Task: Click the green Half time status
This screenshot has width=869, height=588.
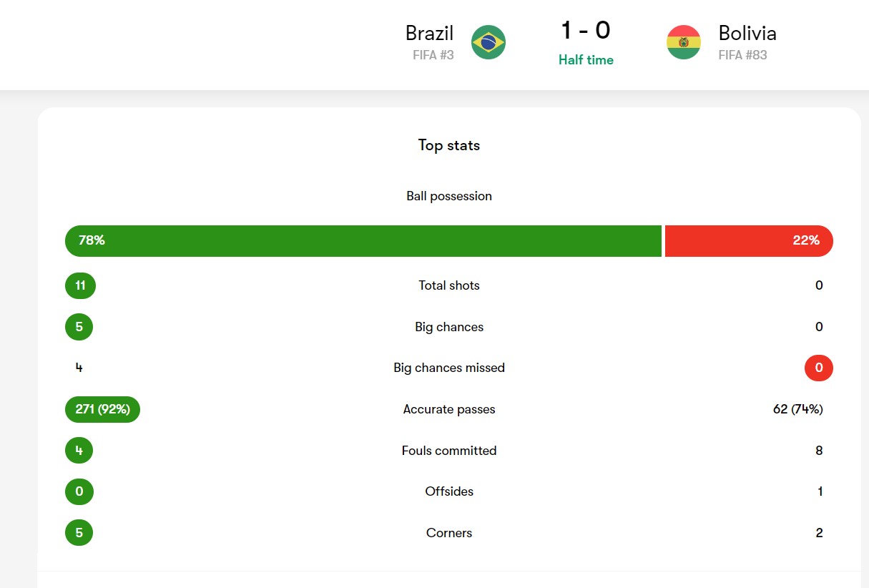Action: coord(586,60)
